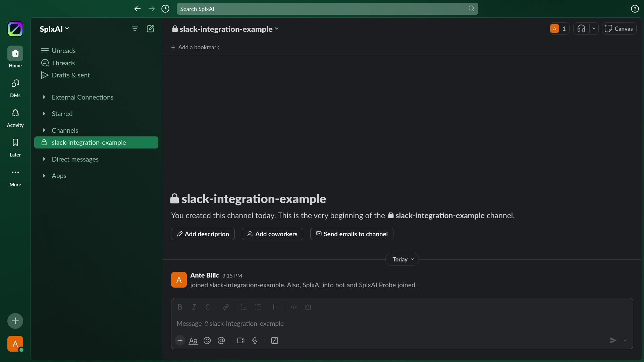Toggle bold formatting in message composer
644x362 pixels.
(180, 307)
